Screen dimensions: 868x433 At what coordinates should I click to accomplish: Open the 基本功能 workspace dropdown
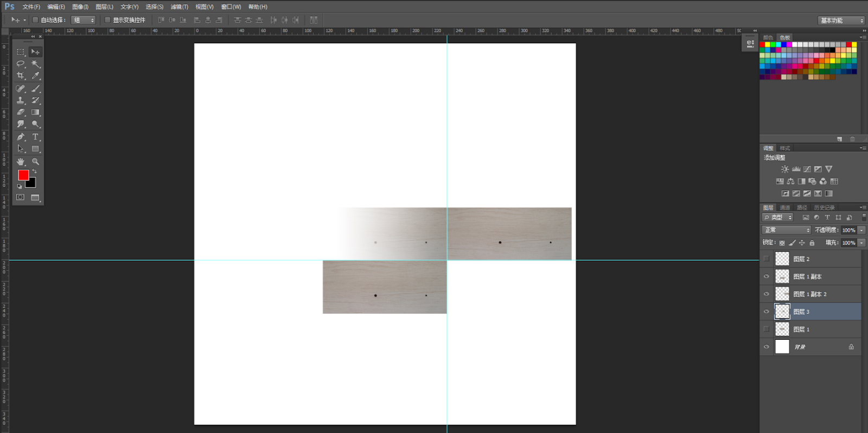[841, 21]
